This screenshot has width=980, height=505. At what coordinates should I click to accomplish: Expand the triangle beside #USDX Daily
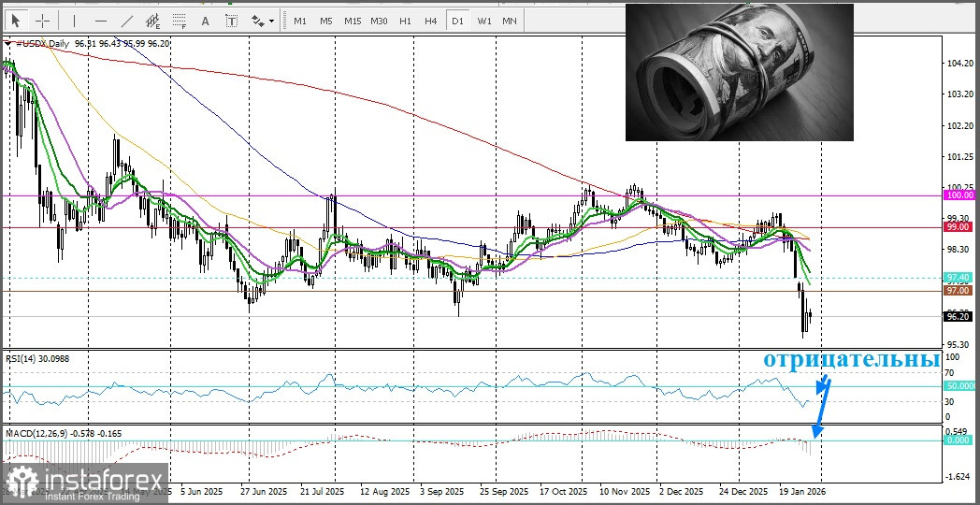pyautogui.click(x=8, y=43)
